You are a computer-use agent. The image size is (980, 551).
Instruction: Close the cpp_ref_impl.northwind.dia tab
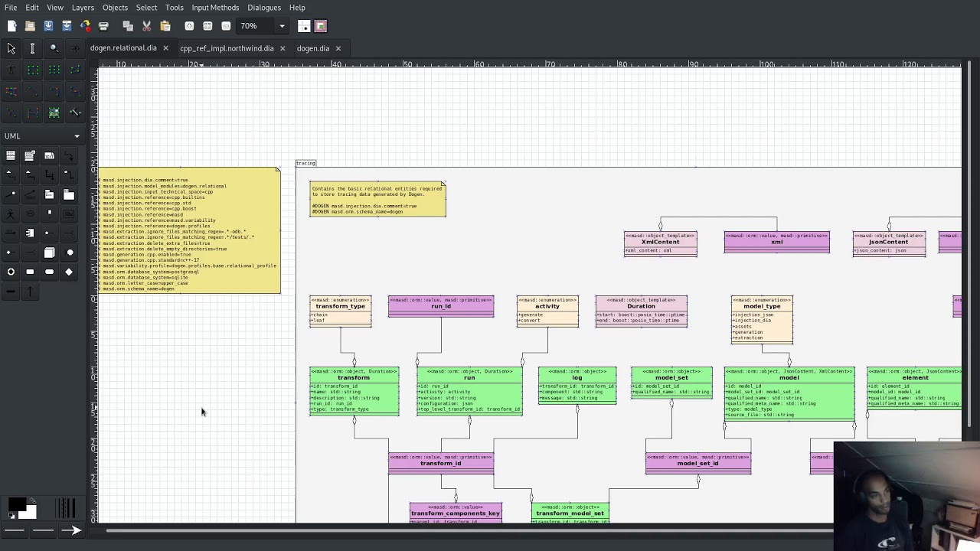pyautogui.click(x=282, y=48)
